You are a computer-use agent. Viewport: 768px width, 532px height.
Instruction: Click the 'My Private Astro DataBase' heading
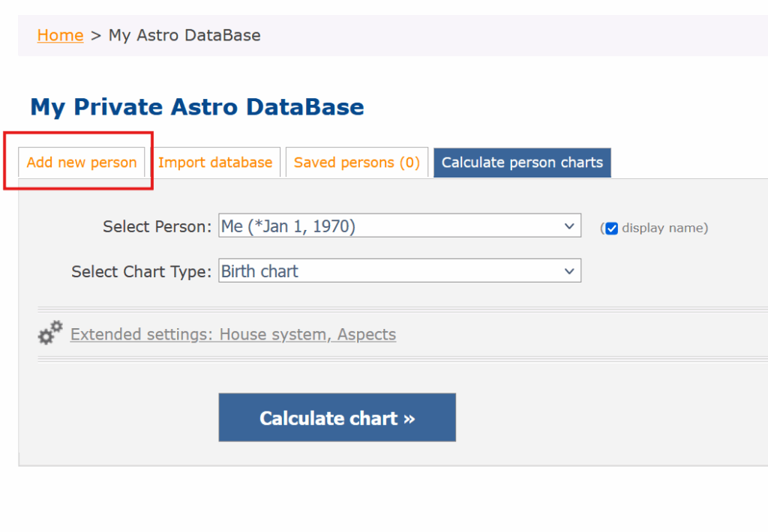coord(197,107)
